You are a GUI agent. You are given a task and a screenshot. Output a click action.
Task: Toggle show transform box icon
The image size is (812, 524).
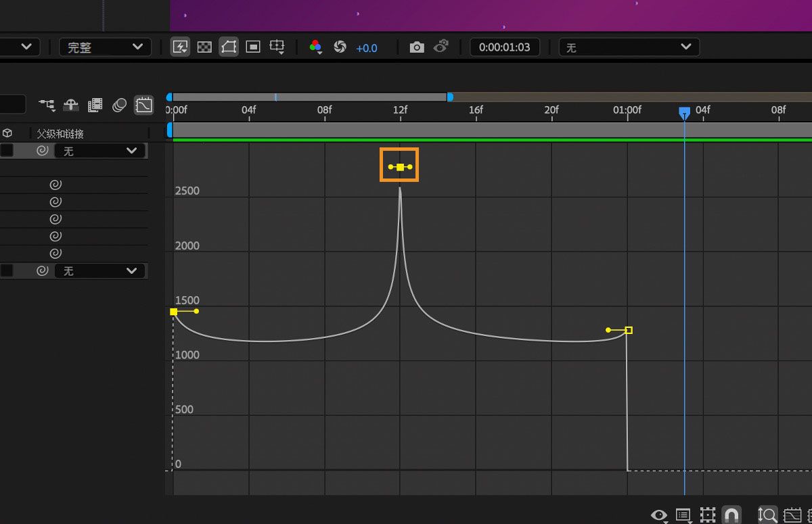(708, 515)
